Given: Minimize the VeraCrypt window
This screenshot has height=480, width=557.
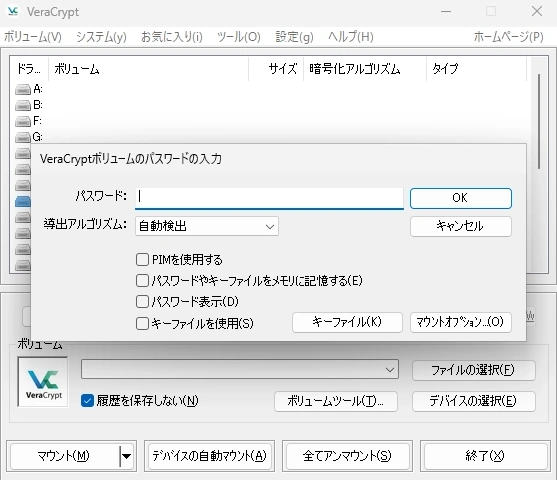Looking at the screenshot, I should point(446,11).
